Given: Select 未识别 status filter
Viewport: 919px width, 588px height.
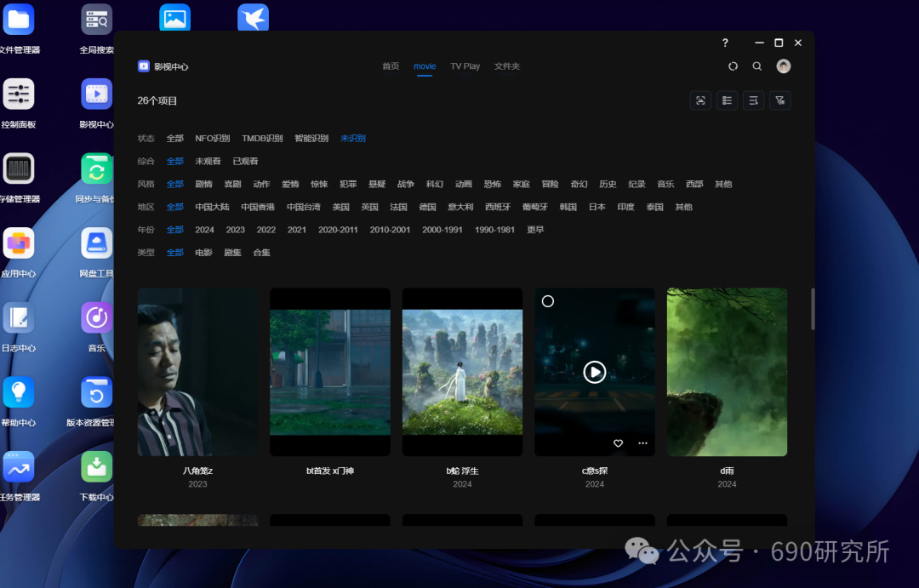Looking at the screenshot, I should click(353, 139).
